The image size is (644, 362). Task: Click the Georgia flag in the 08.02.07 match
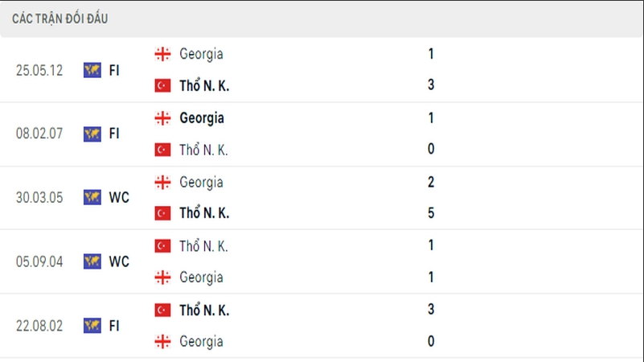pos(162,117)
